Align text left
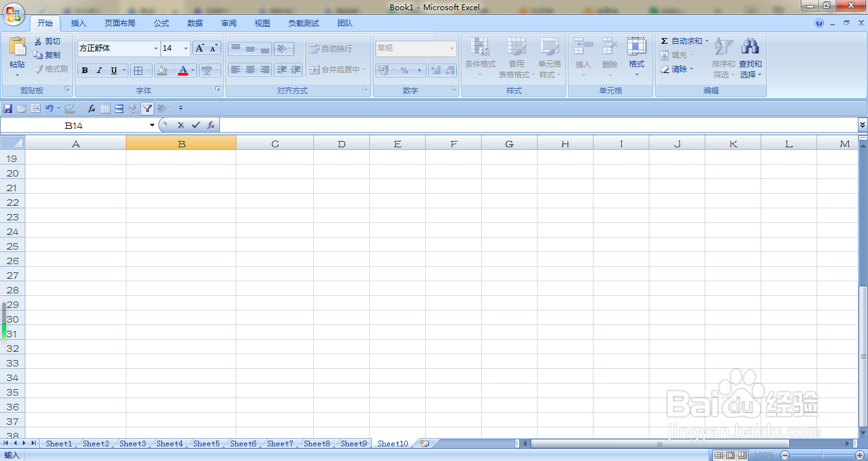868x461 pixels. click(236, 70)
